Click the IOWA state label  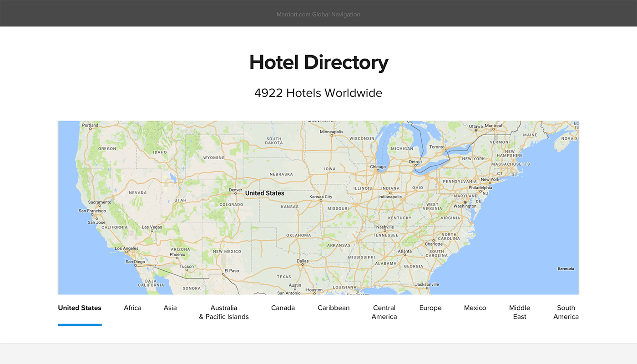pyautogui.click(x=330, y=169)
